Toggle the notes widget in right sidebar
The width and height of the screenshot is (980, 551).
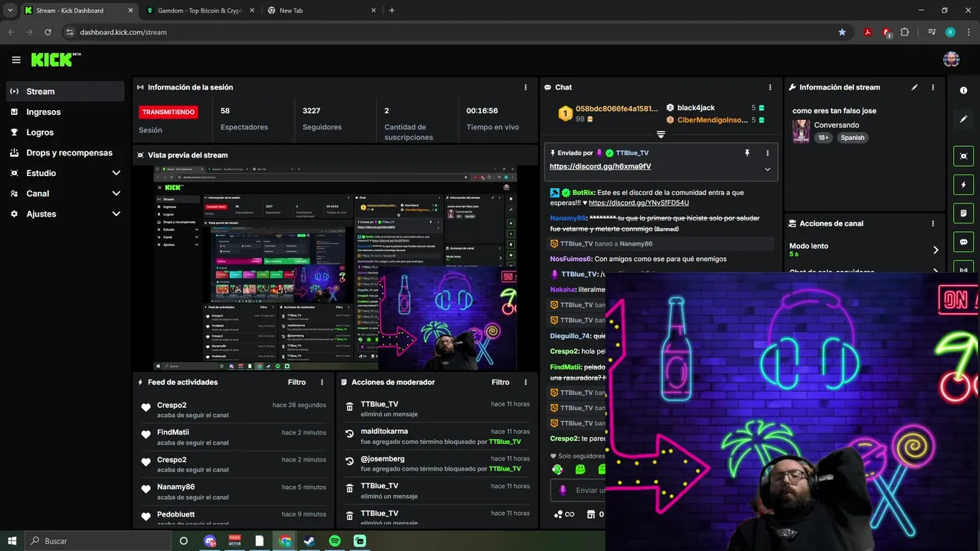(963, 213)
